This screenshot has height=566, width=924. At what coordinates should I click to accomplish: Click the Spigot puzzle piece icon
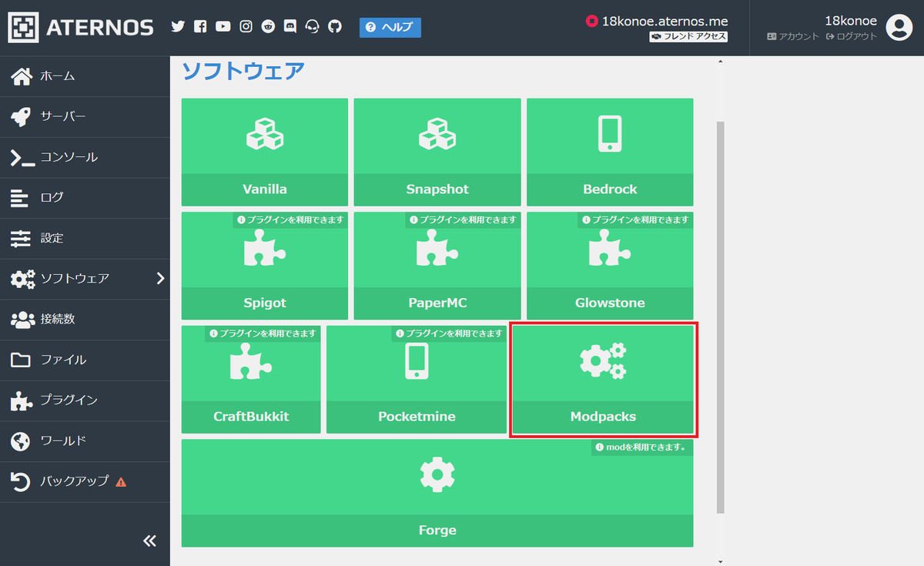[265, 248]
